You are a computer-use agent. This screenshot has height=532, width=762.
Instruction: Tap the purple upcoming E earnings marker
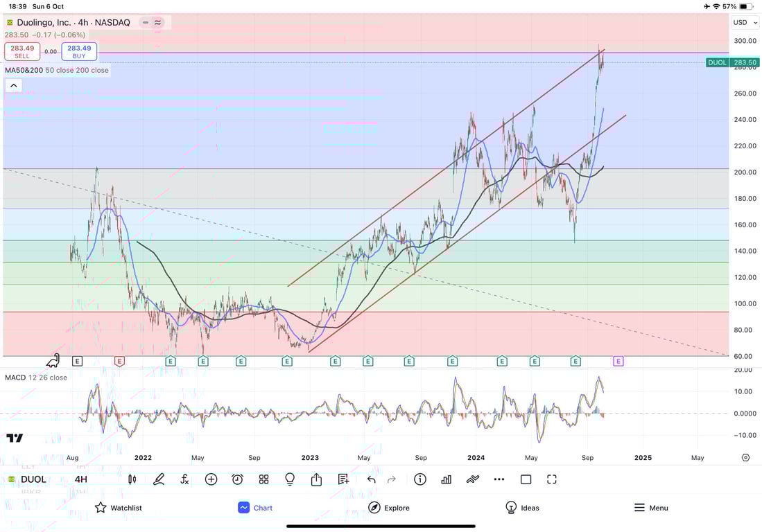(618, 361)
